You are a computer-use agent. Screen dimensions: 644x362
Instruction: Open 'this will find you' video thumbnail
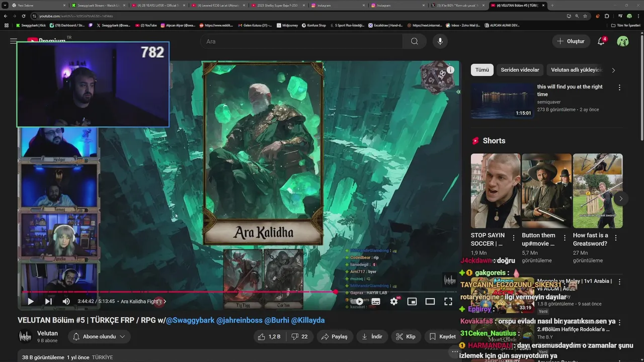502,101
